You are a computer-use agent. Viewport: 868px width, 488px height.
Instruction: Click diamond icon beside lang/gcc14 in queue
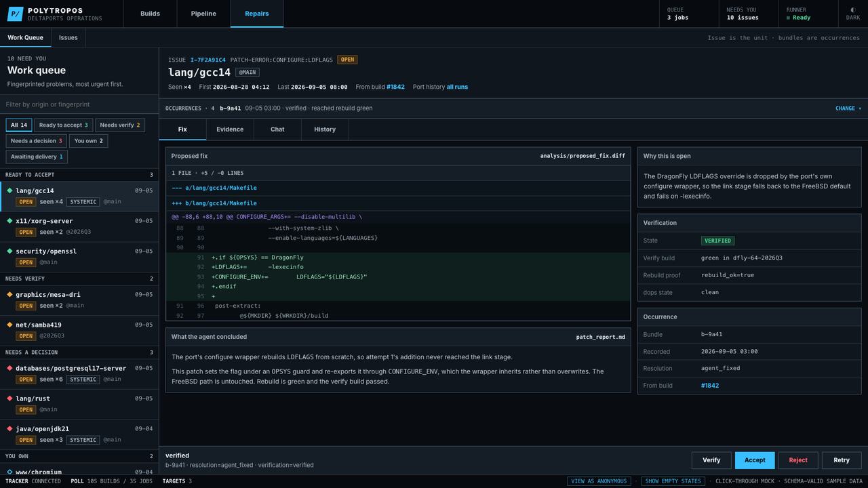pyautogui.click(x=9, y=190)
